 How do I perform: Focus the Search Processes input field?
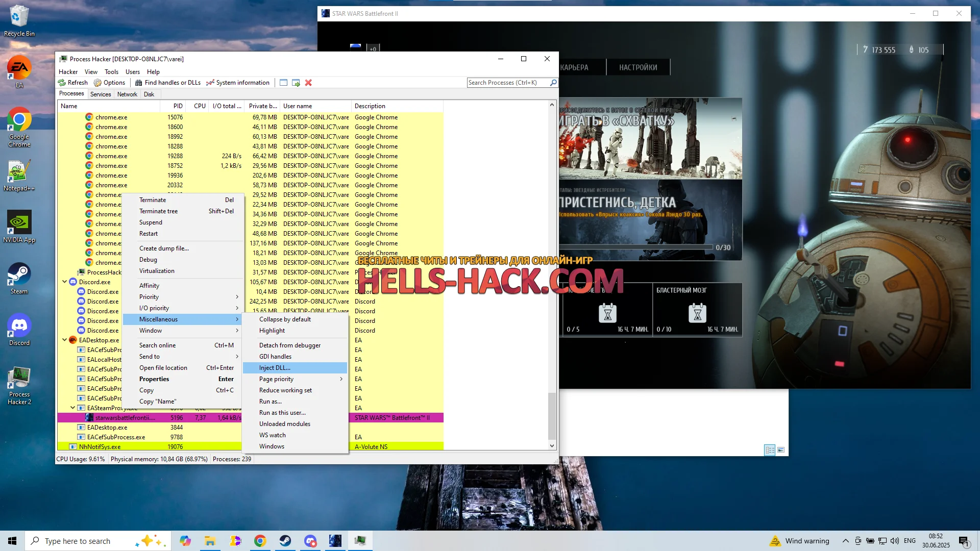pos(508,83)
